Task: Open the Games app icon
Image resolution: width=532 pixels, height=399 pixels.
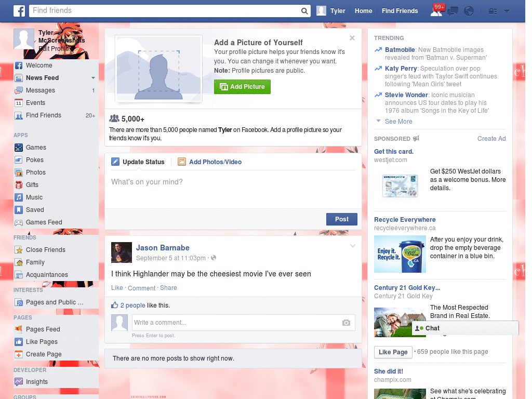Action: [19, 148]
